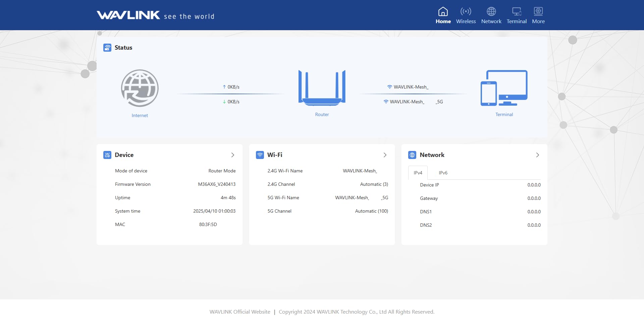Click the Router image in Status
The image size is (644, 323).
pyautogui.click(x=322, y=88)
